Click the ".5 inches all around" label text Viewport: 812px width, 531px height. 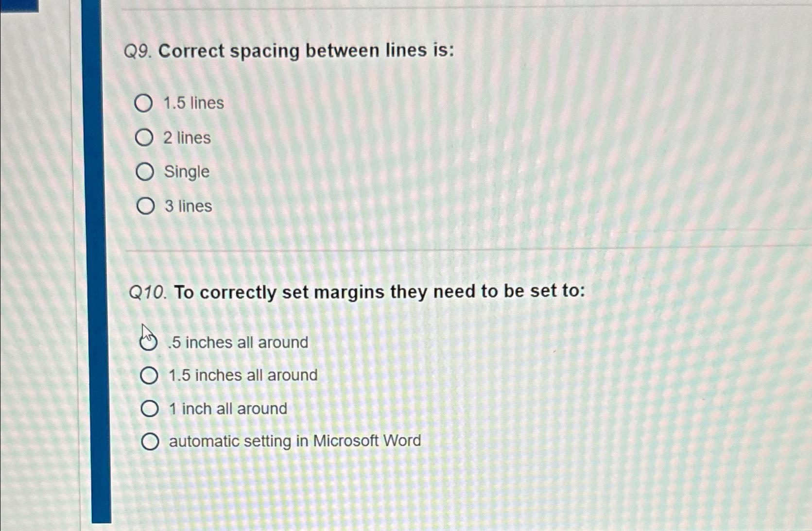pos(237,343)
